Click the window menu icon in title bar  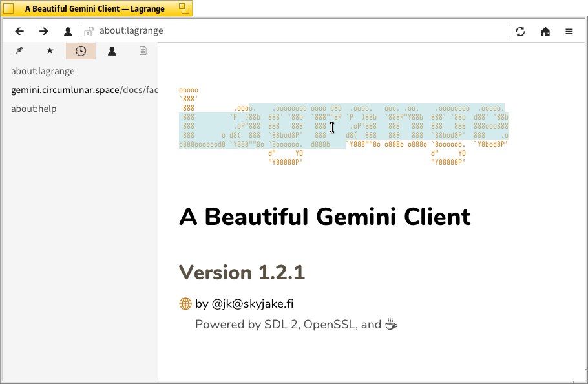(8, 8)
